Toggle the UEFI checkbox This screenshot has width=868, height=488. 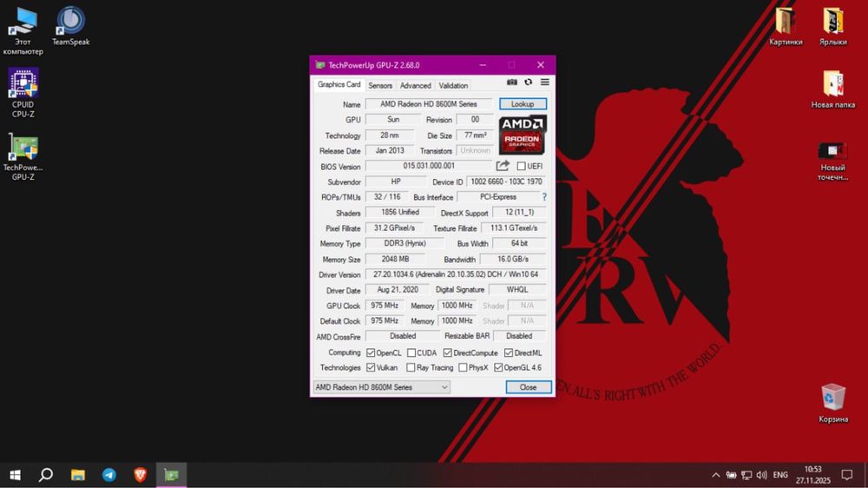(521, 166)
